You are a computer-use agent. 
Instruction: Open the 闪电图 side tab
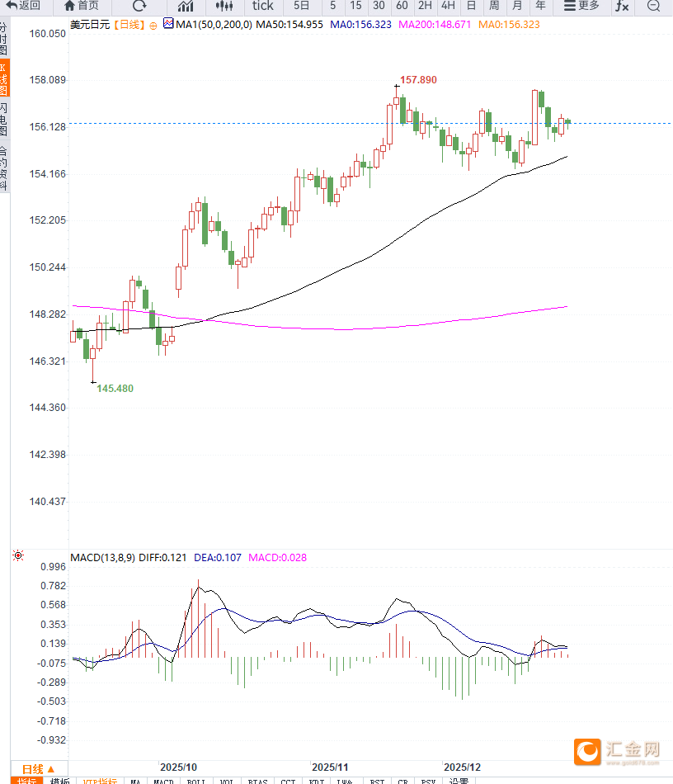[x=4, y=120]
